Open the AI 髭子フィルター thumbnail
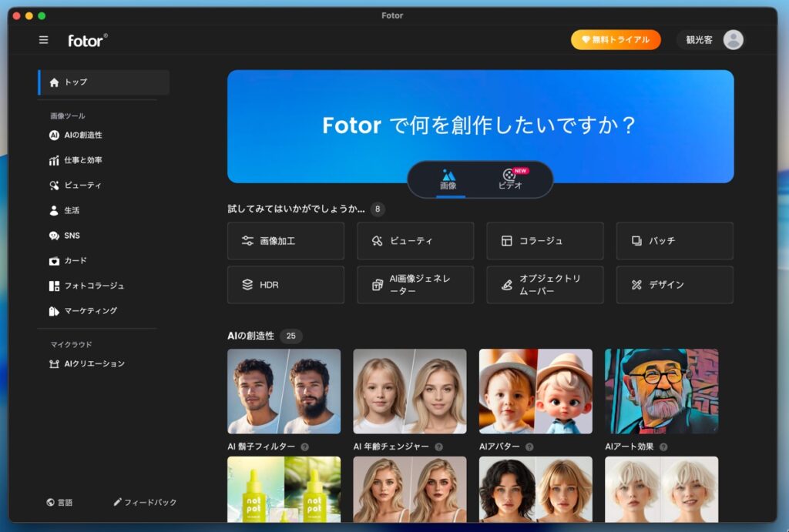 coord(284,391)
